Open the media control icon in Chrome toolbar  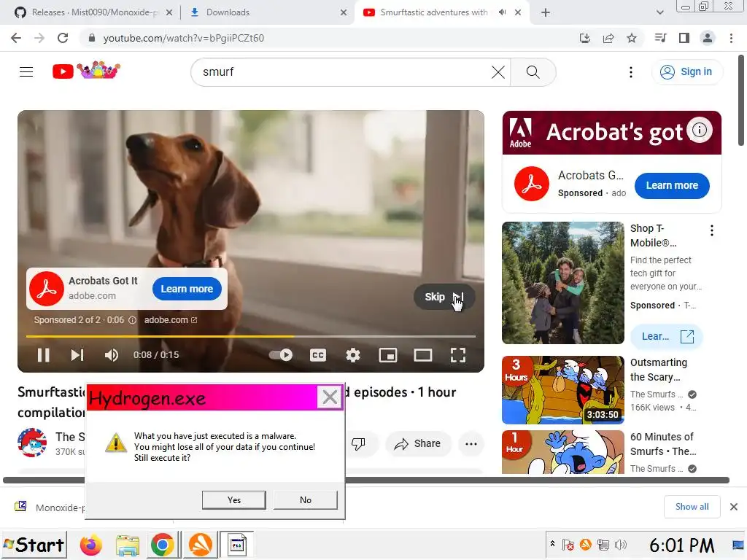660,38
